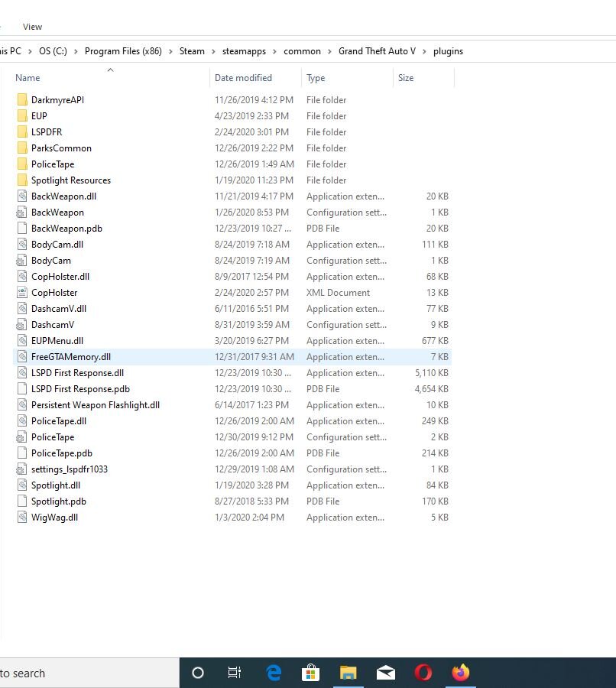Click the LSPD First Response.pdb icon
Viewport: 616px width, 688px height.
click(x=22, y=389)
